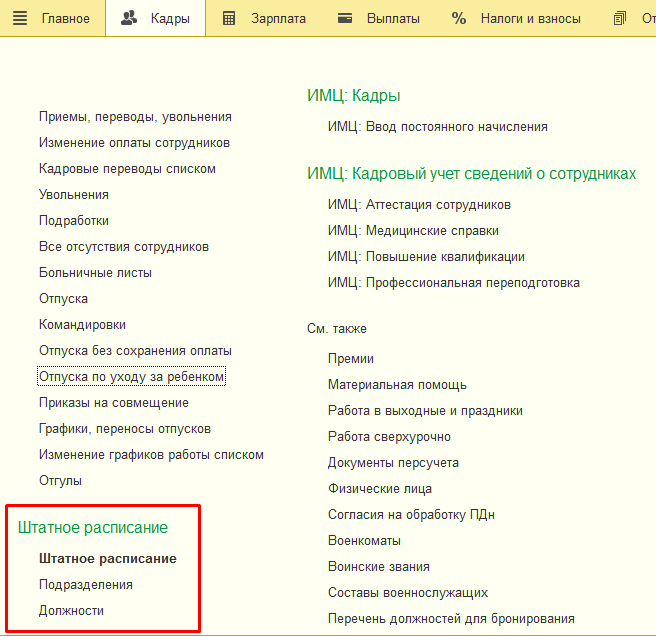The image size is (656, 636).
Task: Open Больничные листы
Action: pyautogui.click(x=95, y=272)
